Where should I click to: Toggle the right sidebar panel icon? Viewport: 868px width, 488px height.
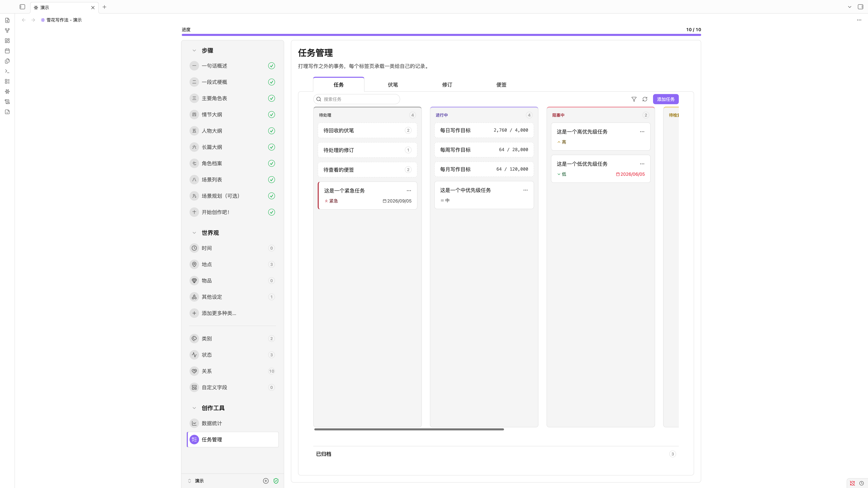coord(860,7)
